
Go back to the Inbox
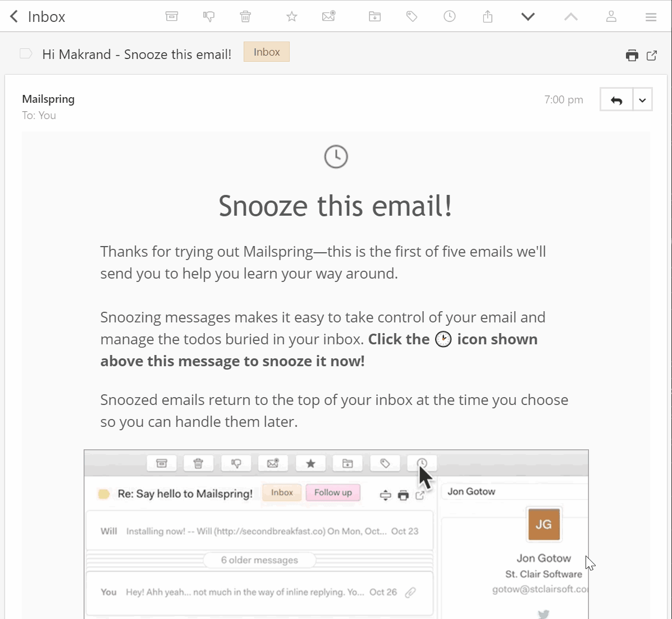coord(12,16)
